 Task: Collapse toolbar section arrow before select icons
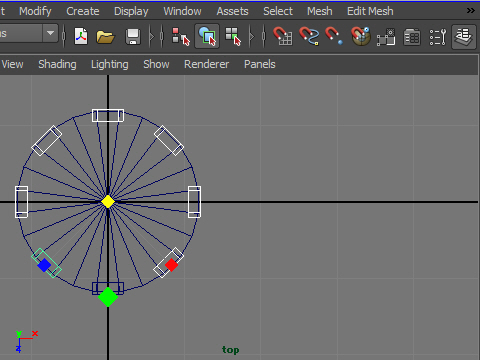[x=152, y=36]
